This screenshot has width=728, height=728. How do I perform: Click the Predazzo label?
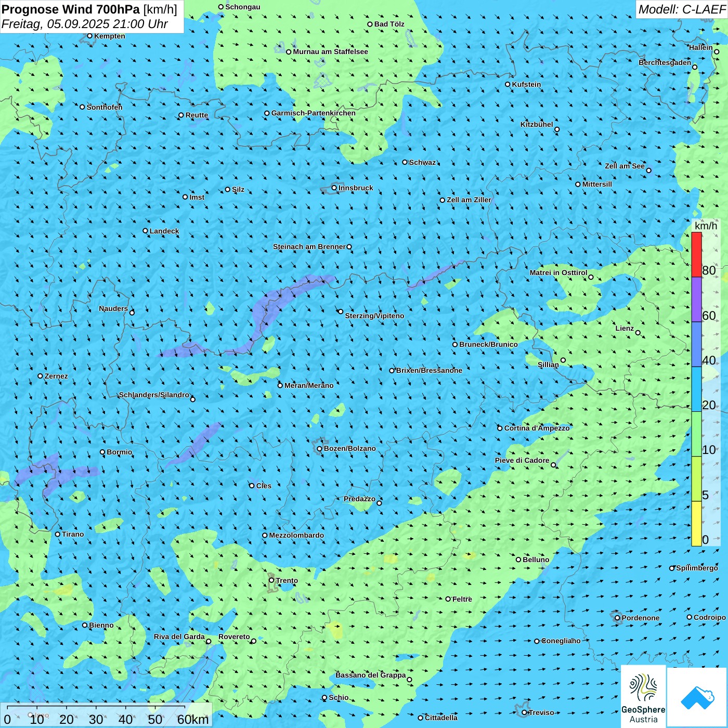359,499
